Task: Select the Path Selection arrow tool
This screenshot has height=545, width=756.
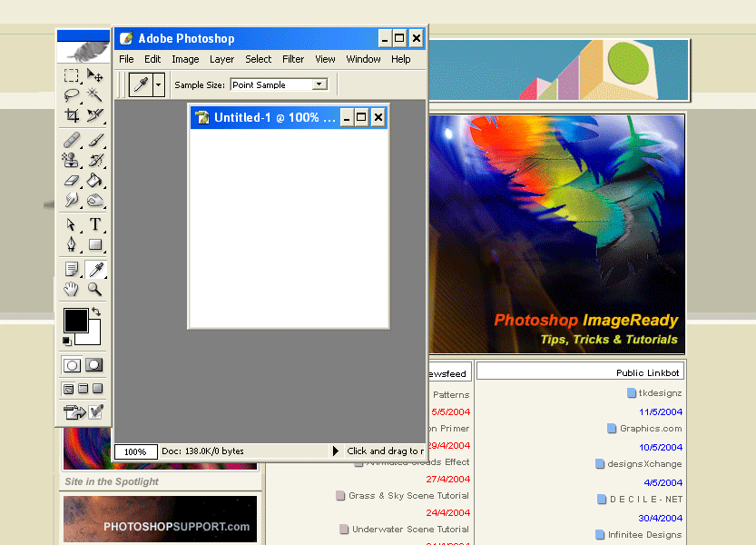Action: coord(72,224)
